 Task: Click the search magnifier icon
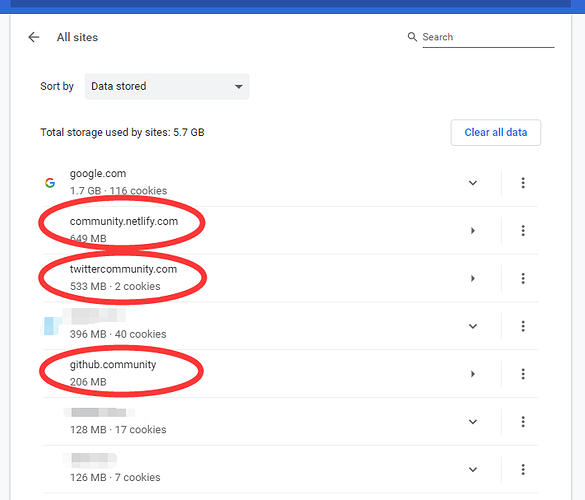pos(412,37)
